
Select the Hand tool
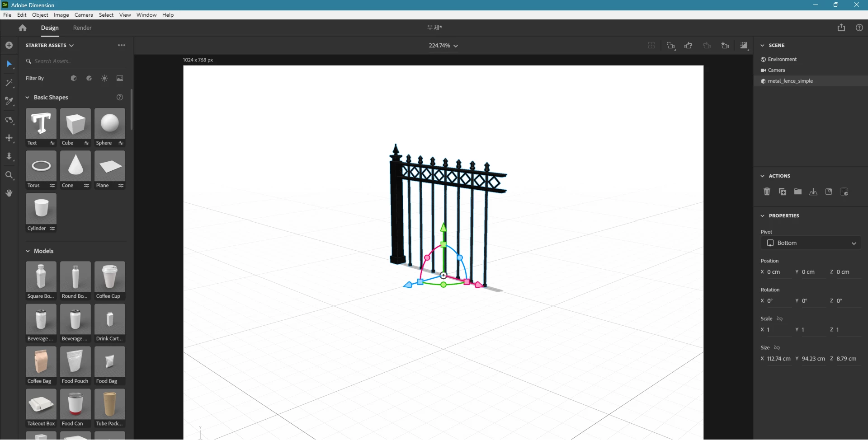point(9,193)
